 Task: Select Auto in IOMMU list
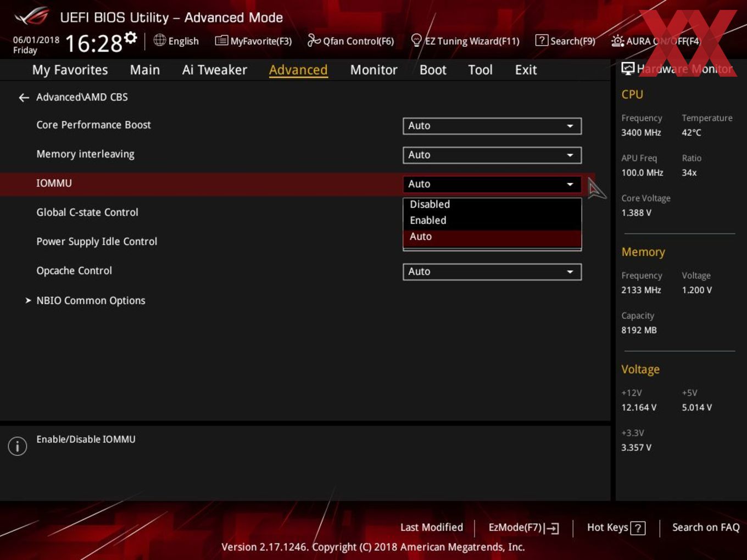[492, 237]
